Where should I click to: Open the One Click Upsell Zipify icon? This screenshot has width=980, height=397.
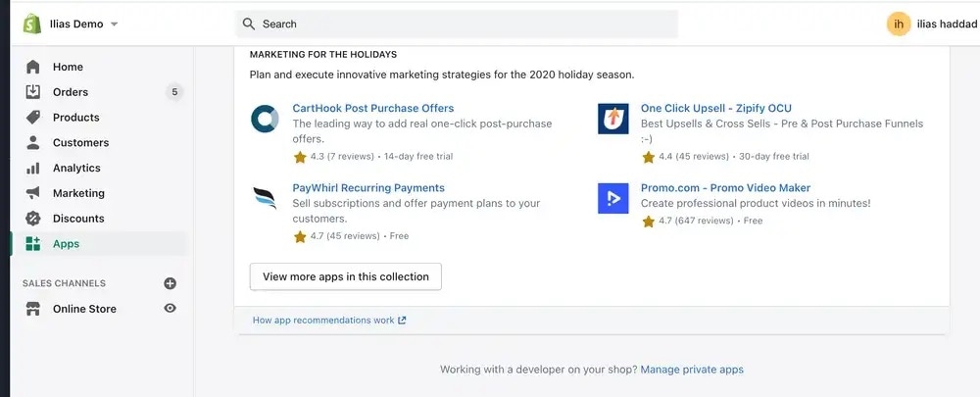click(x=612, y=119)
